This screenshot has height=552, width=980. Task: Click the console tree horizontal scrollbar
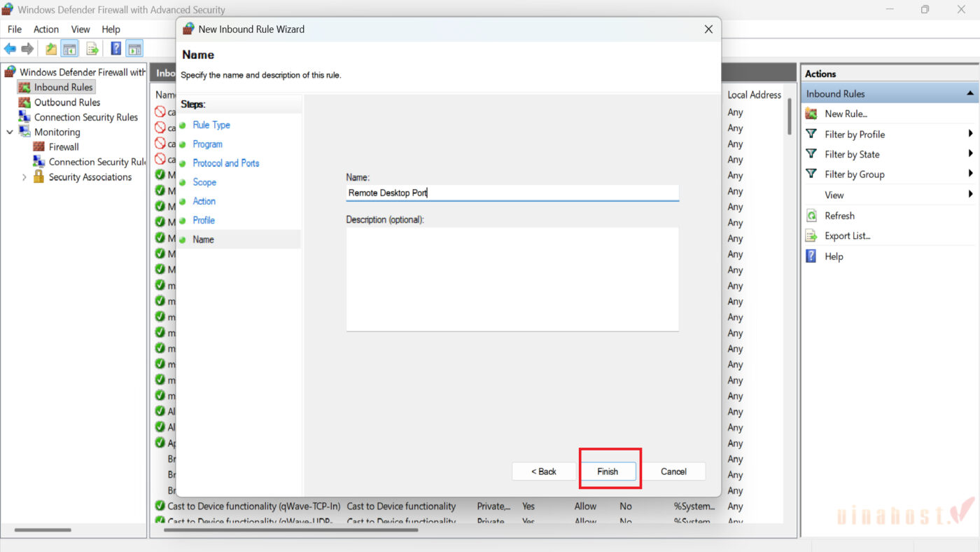43,530
